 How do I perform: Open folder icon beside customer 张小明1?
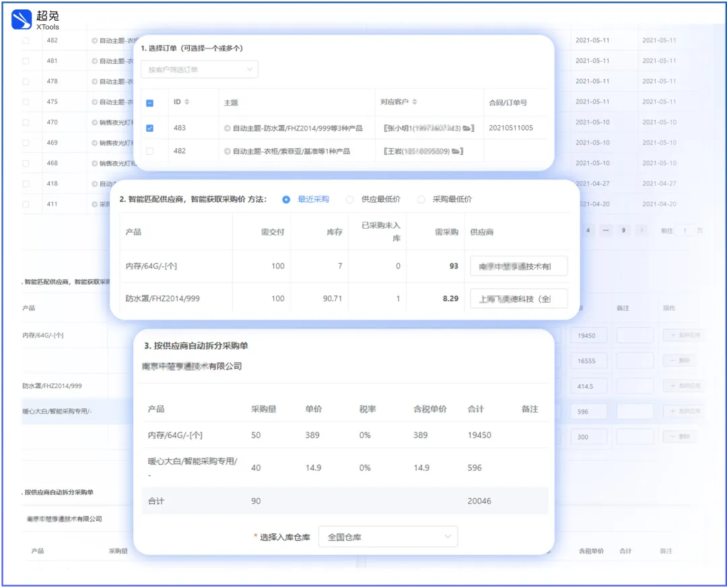(467, 128)
